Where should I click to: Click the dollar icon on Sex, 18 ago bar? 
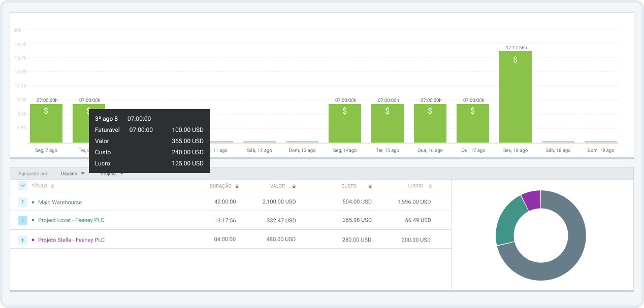click(x=515, y=60)
